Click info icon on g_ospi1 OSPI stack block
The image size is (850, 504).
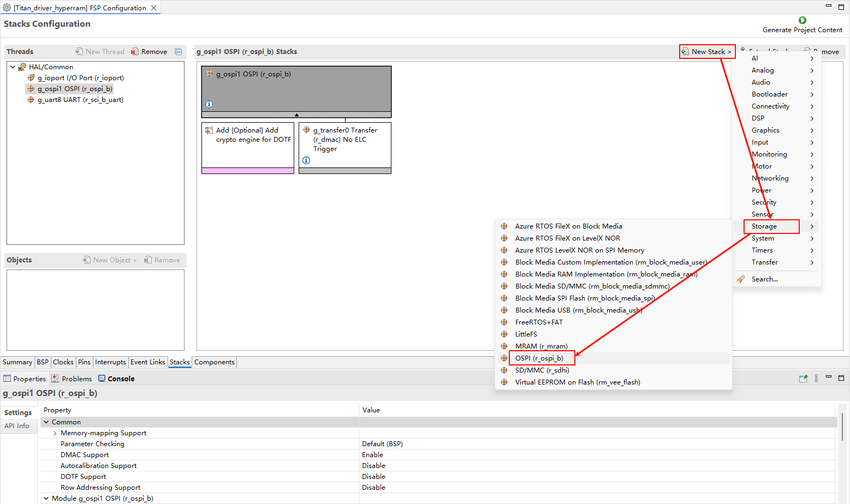(209, 104)
